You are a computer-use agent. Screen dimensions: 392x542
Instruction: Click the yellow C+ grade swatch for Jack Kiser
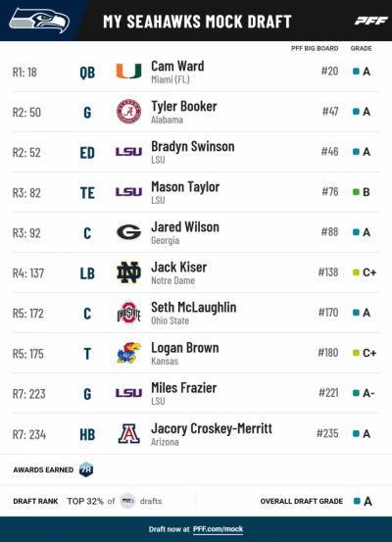pyautogui.click(x=356, y=272)
